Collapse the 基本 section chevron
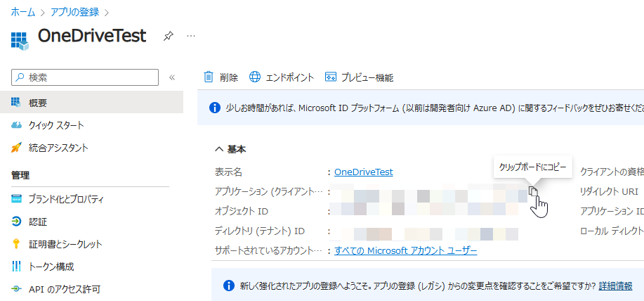 coord(219,149)
